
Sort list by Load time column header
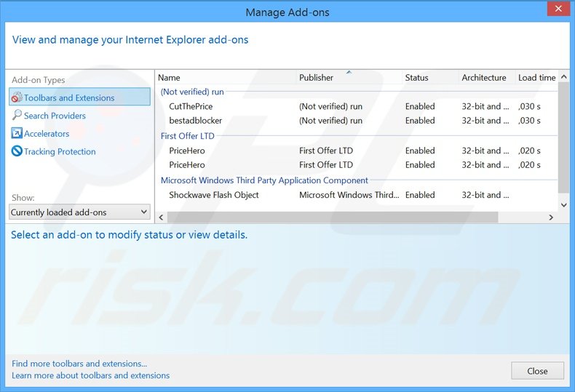pos(536,78)
